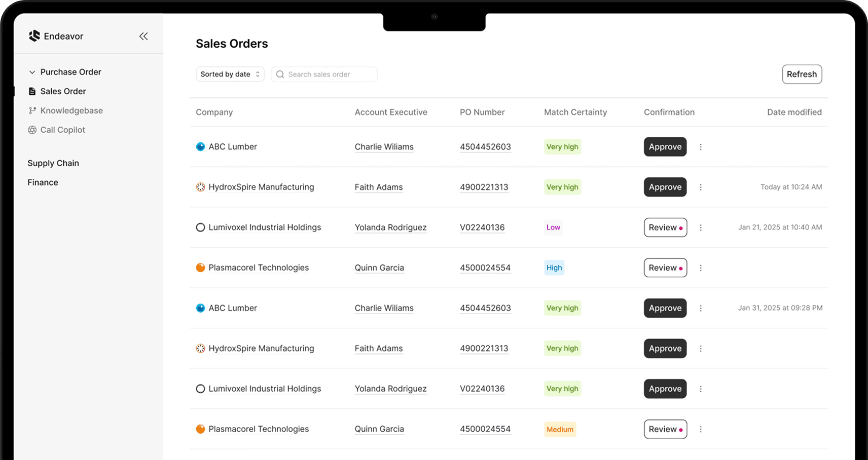This screenshot has height=460, width=868.
Task: Open the Sorted by date dropdown
Action: (230, 74)
